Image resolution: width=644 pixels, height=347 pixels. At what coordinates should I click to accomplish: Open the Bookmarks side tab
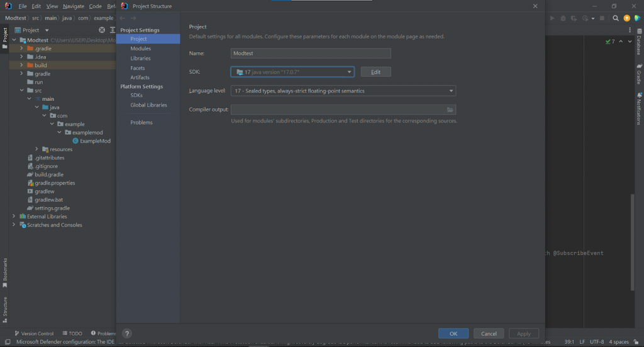tap(4, 273)
